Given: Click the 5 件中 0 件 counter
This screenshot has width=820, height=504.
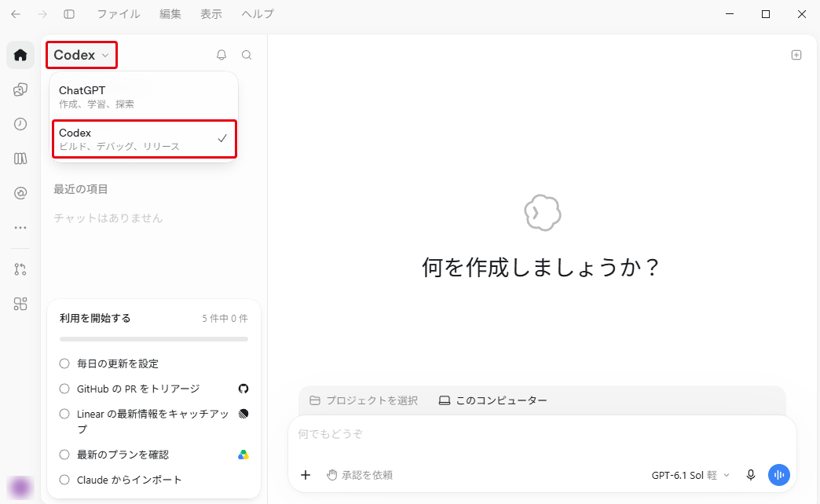Looking at the screenshot, I should click(x=225, y=319).
